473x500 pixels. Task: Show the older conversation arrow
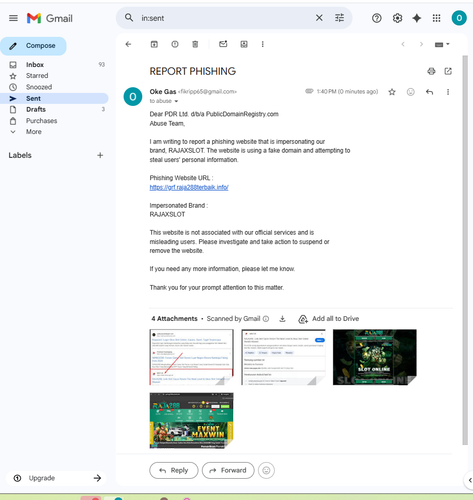(421, 44)
